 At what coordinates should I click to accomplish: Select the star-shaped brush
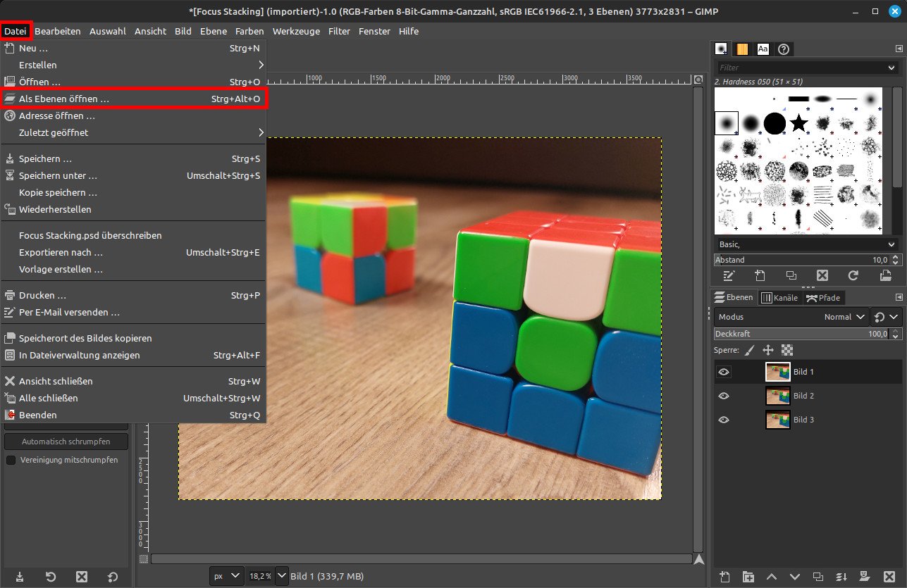799,123
